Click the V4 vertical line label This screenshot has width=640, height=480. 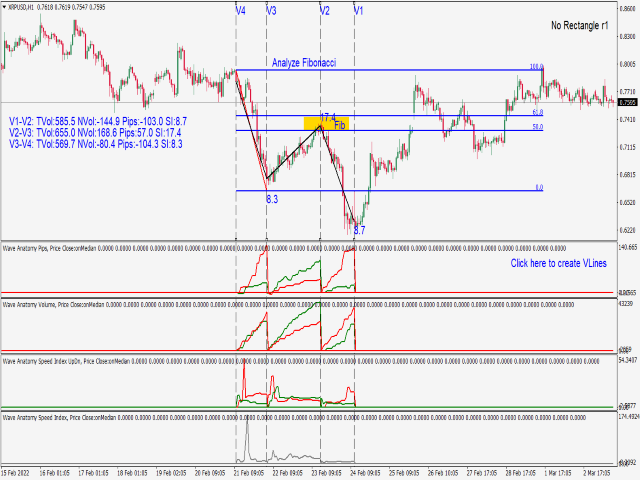(241, 11)
